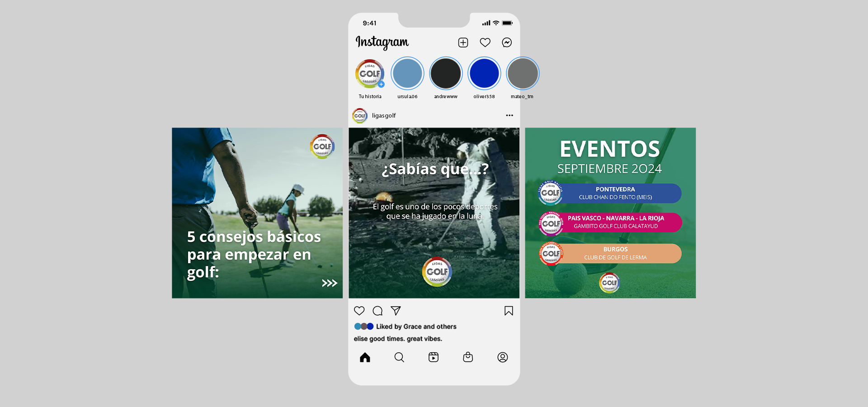
Task: Click battery icon in status bar
Action: [x=507, y=23]
